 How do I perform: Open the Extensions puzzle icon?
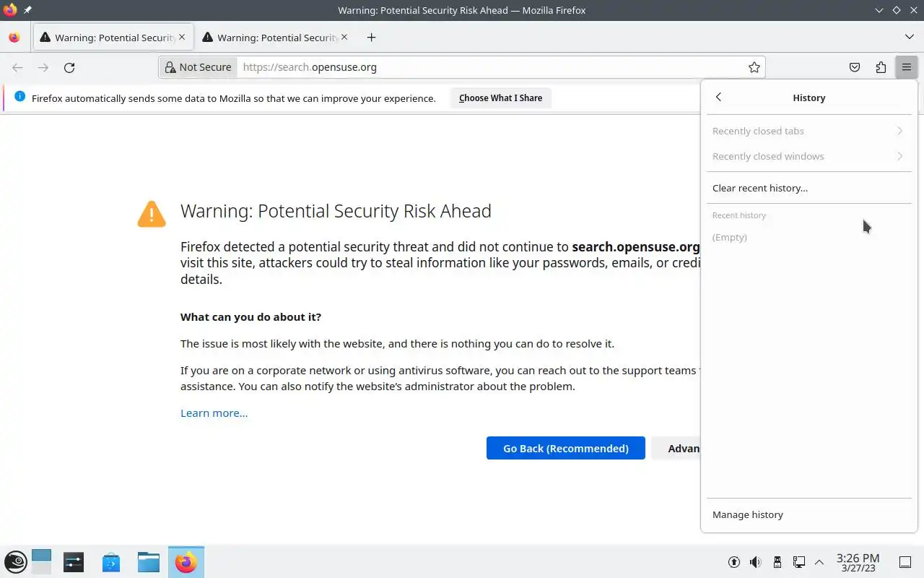pos(881,67)
